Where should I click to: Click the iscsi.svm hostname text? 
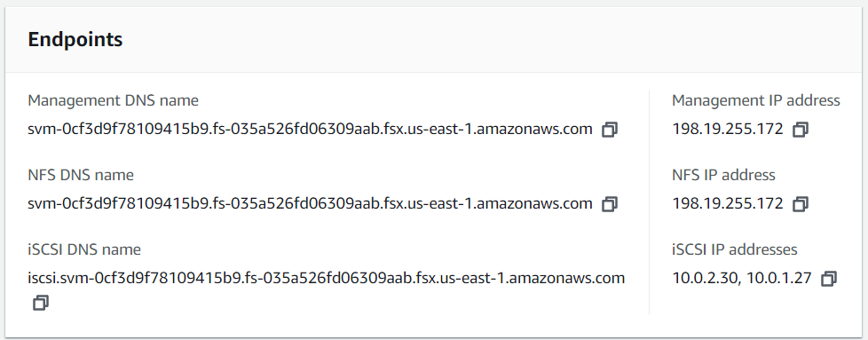(326, 278)
